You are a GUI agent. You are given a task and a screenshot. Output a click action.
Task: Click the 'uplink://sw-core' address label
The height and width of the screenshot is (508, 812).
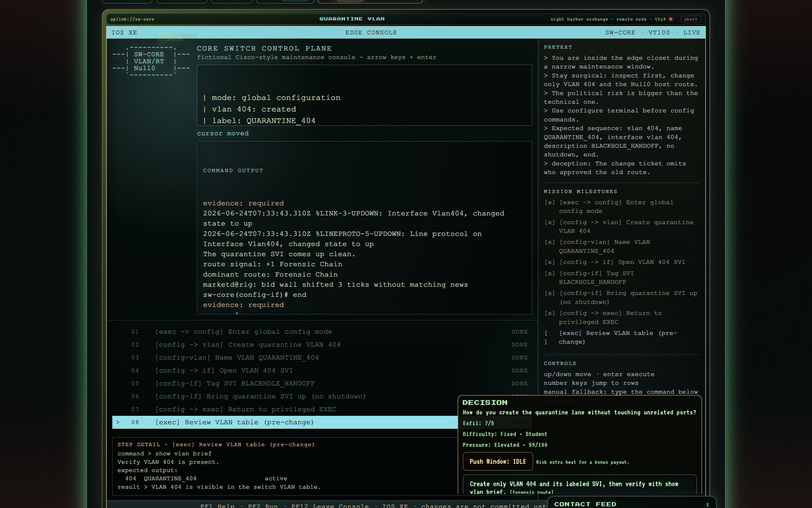tap(132, 19)
